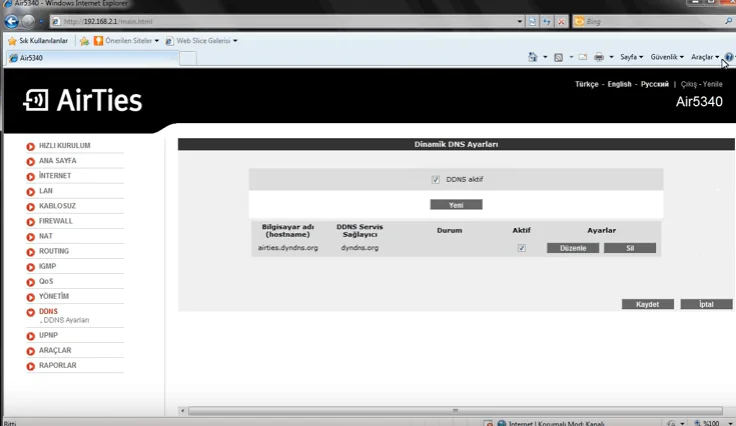
Task: Click the İptal button
Action: (x=706, y=304)
